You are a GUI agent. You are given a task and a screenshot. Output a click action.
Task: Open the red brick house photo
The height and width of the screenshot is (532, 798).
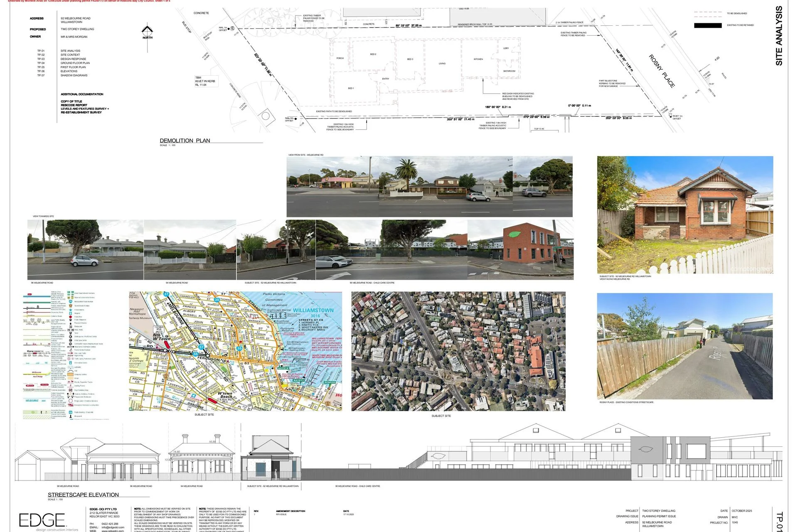point(685,215)
